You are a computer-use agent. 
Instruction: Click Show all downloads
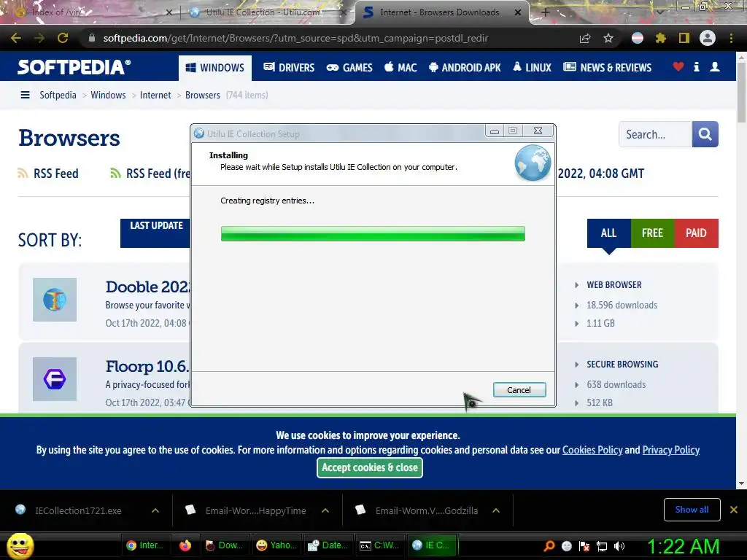[692, 510]
